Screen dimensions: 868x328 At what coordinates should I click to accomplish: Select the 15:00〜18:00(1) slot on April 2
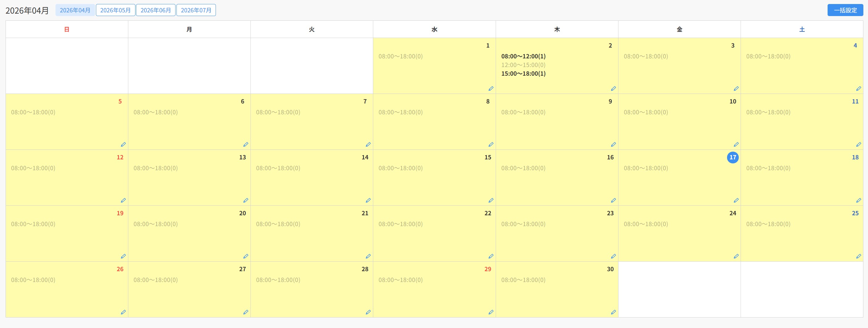(x=523, y=74)
